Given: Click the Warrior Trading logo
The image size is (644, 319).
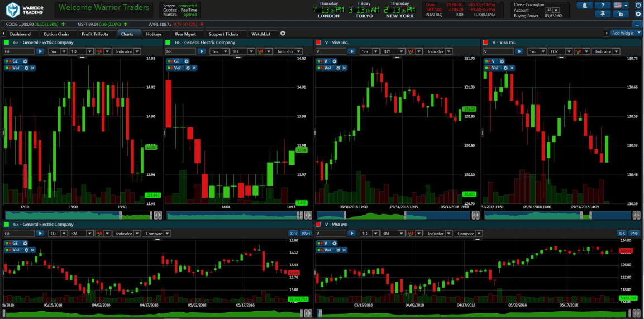Looking at the screenshot, I should point(24,10).
